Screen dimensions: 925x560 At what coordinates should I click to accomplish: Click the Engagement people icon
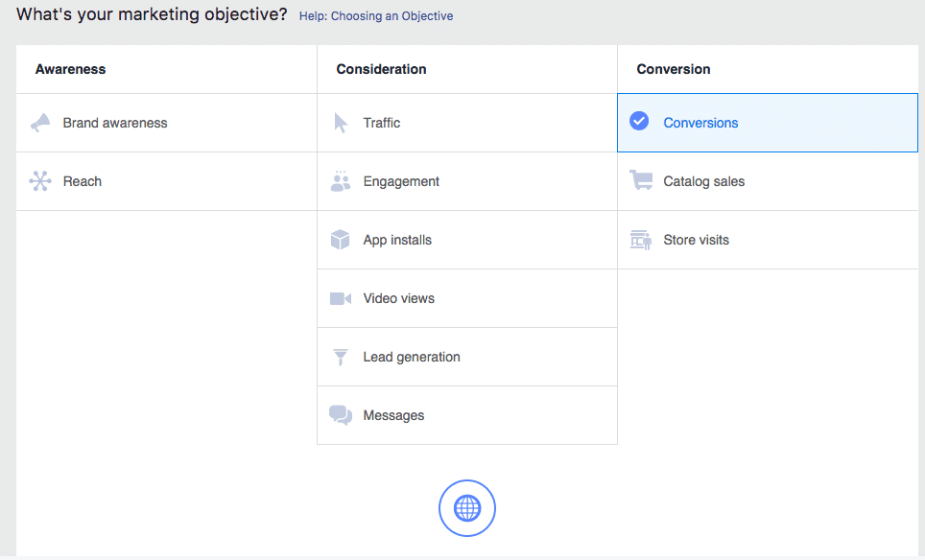[x=341, y=181]
